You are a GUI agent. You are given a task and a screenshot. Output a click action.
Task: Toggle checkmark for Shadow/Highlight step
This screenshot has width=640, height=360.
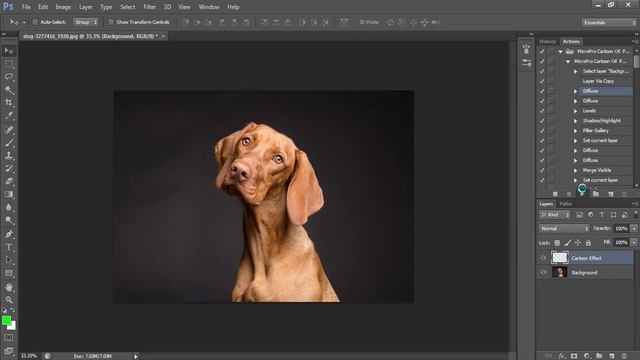[542, 121]
